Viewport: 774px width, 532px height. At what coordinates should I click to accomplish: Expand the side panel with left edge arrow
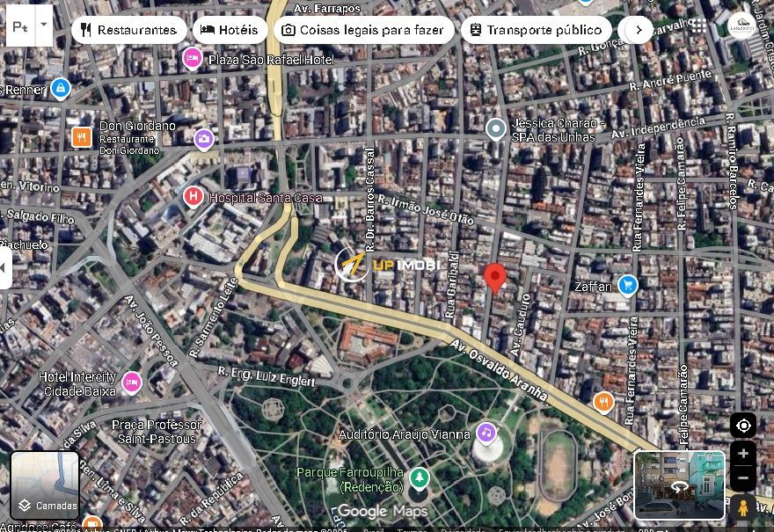(x=5, y=267)
